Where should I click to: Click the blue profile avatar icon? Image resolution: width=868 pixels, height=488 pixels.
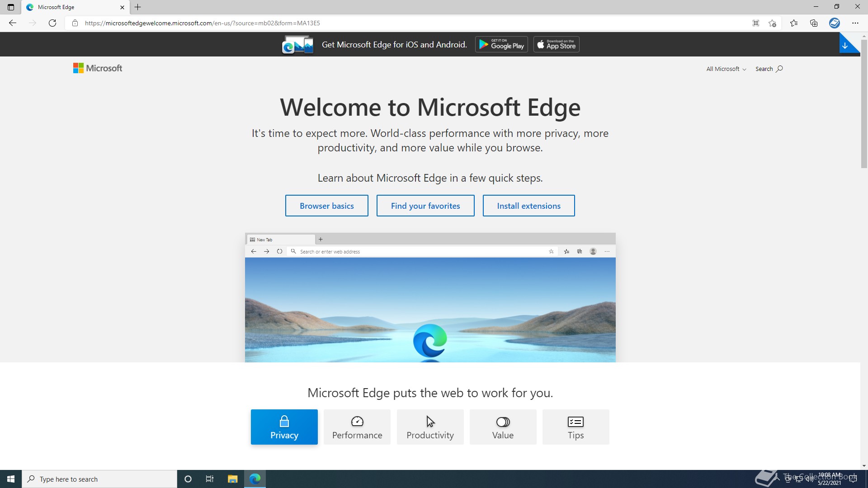835,23
